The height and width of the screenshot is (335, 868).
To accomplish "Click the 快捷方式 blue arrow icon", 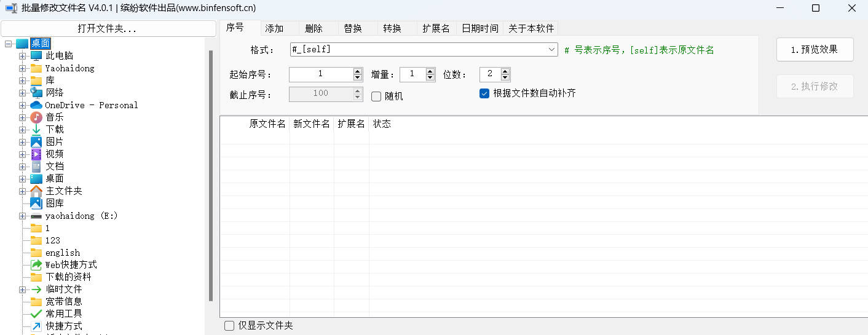I will pyautogui.click(x=36, y=326).
